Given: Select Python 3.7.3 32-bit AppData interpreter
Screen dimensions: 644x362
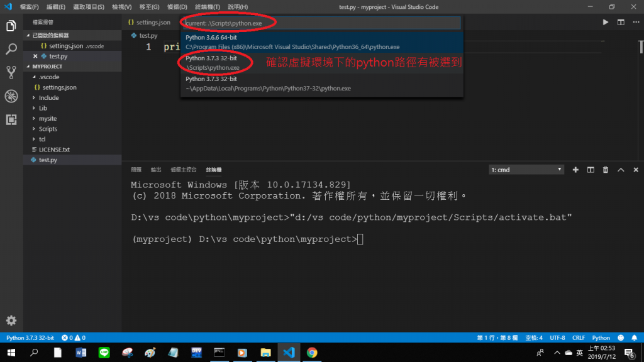Looking at the screenshot, I should [321, 84].
